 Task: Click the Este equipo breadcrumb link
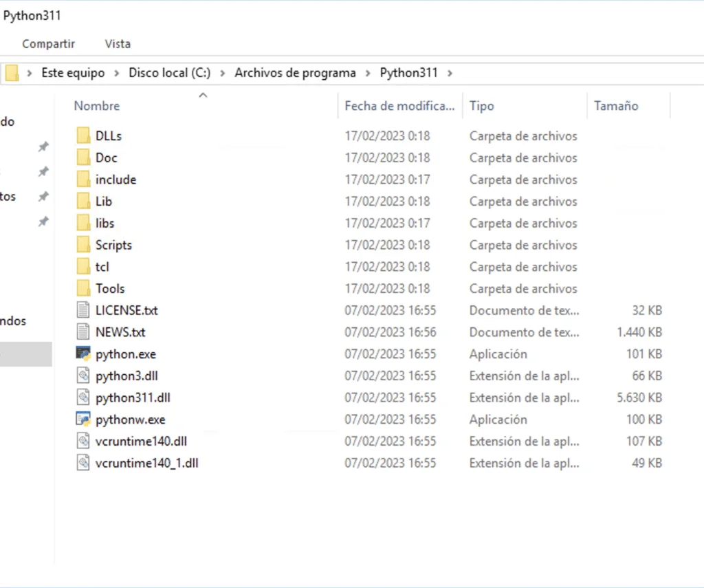[x=73, y=72]
